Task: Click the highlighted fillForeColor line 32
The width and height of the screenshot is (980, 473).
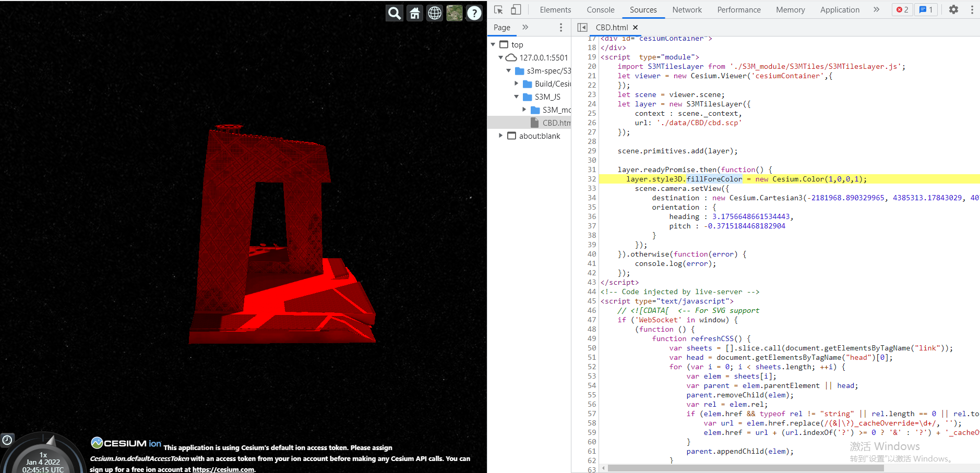Action: pyautogui.click(x=715, y=179)
